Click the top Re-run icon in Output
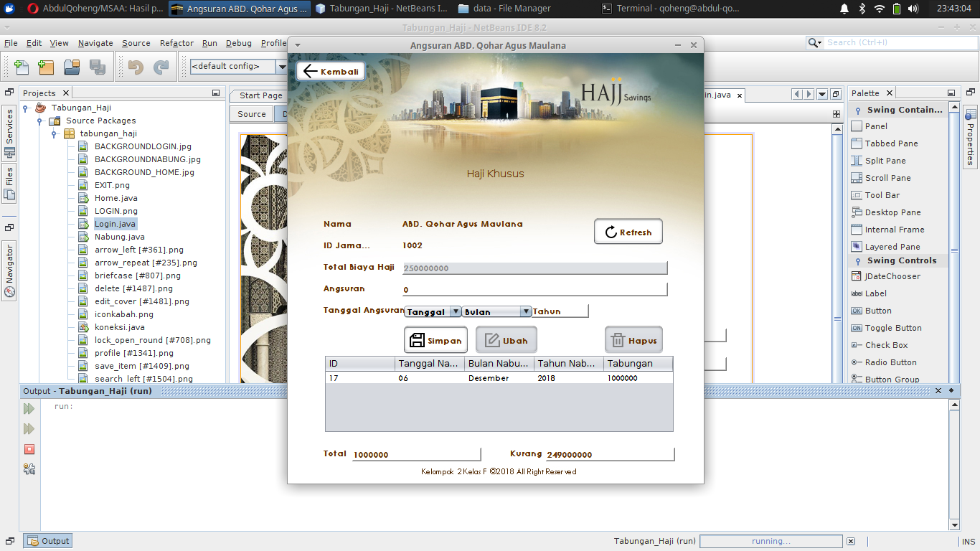Screen dimensions: 980x551 coord(29,408)
